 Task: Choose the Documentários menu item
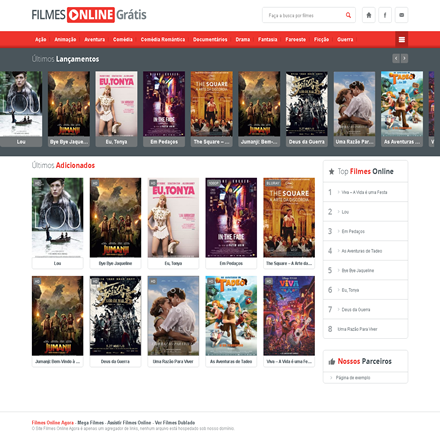(x=210, y=39)
